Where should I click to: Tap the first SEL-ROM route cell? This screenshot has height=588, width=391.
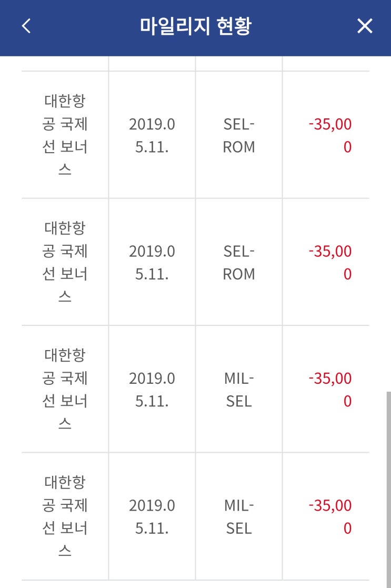(x=239, y=135)
